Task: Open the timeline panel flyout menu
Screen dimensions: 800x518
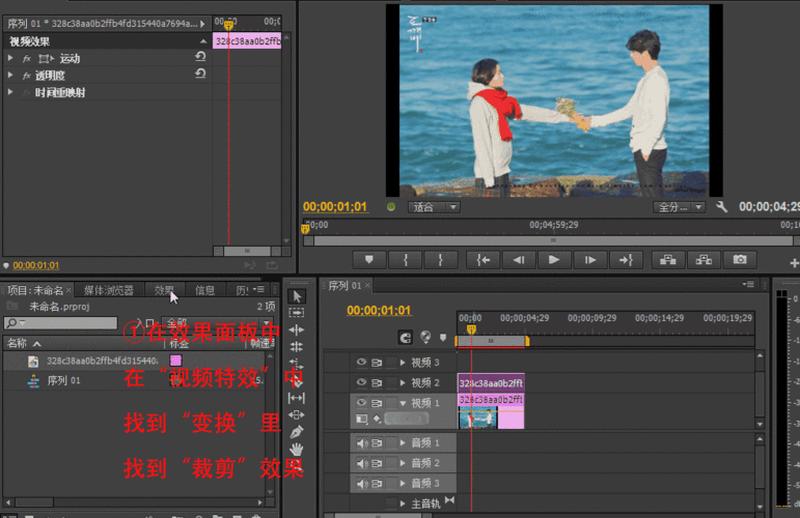Action: [748, 284]
